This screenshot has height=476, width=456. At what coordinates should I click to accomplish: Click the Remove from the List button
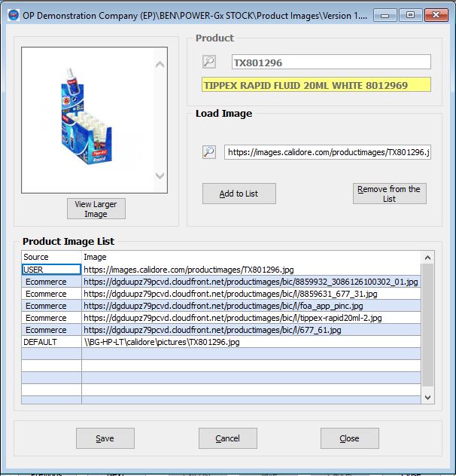[x=389, y=194]
